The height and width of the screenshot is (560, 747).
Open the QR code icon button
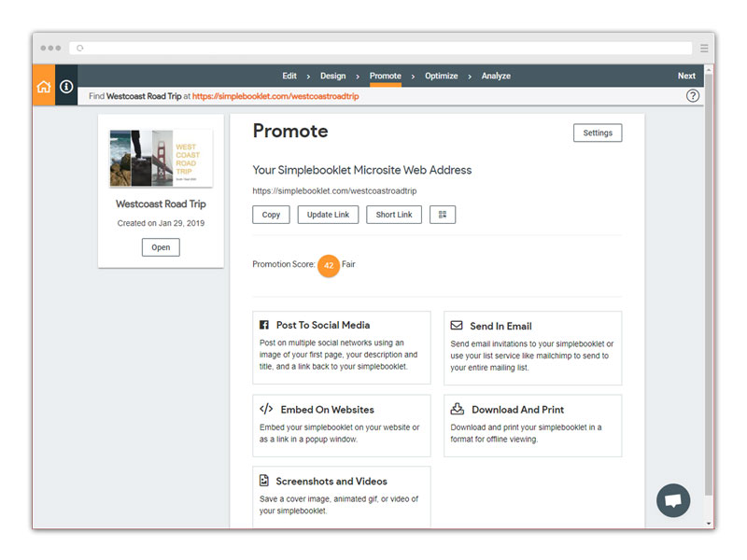tap(443, 215)
